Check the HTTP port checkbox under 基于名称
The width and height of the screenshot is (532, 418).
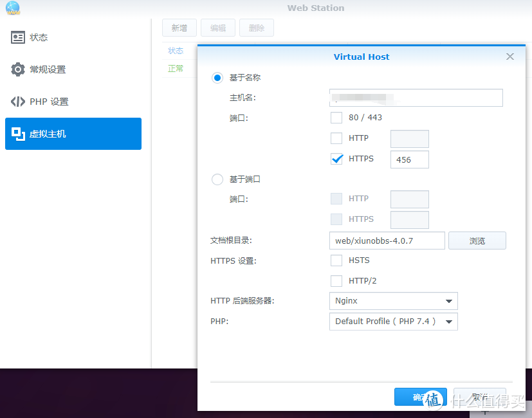coord(336,138)
